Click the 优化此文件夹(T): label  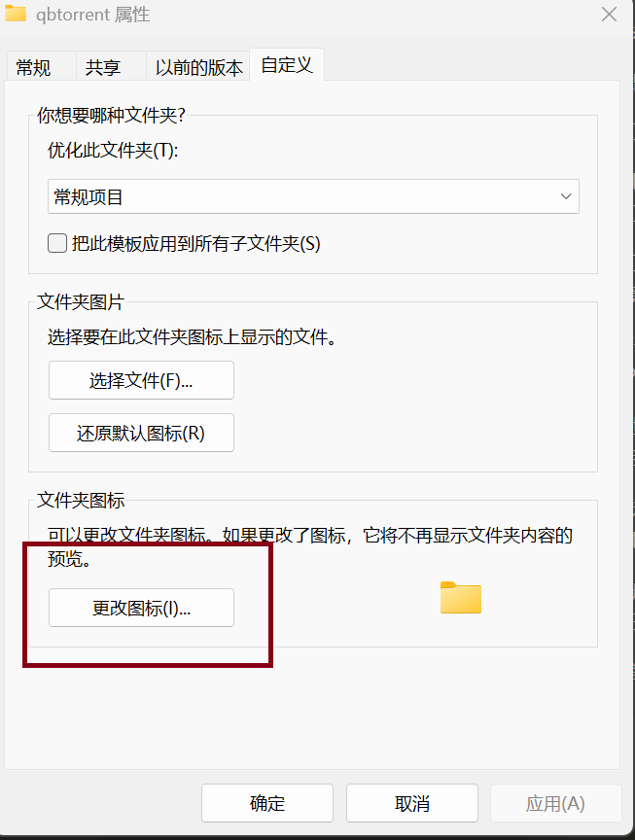(114, 151)
